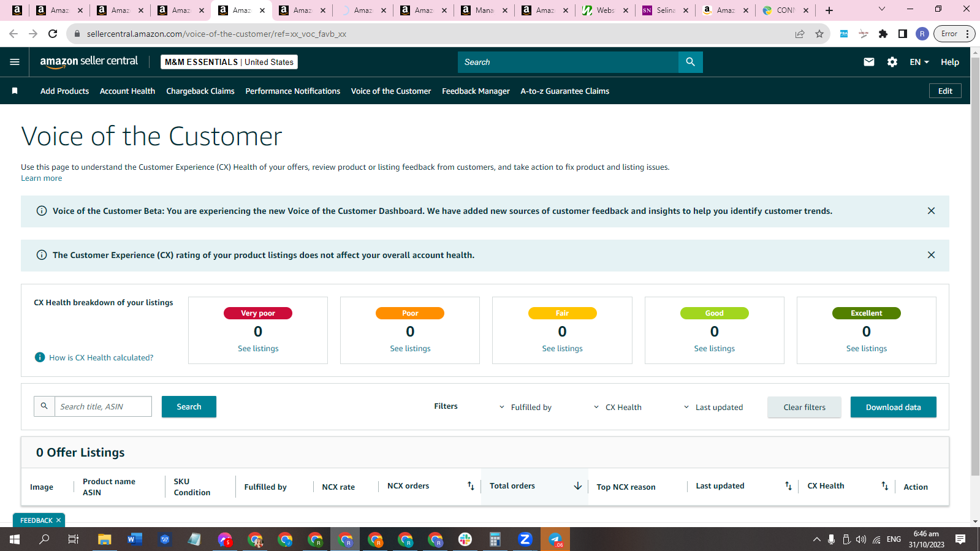Image resolution: width=980 pixels, height=551 pixels.
Task: Sort table by Last updated column
Action: tap(788, 486)
